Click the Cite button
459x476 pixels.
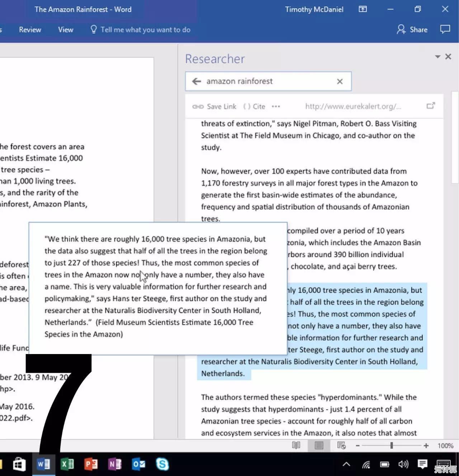254,107
